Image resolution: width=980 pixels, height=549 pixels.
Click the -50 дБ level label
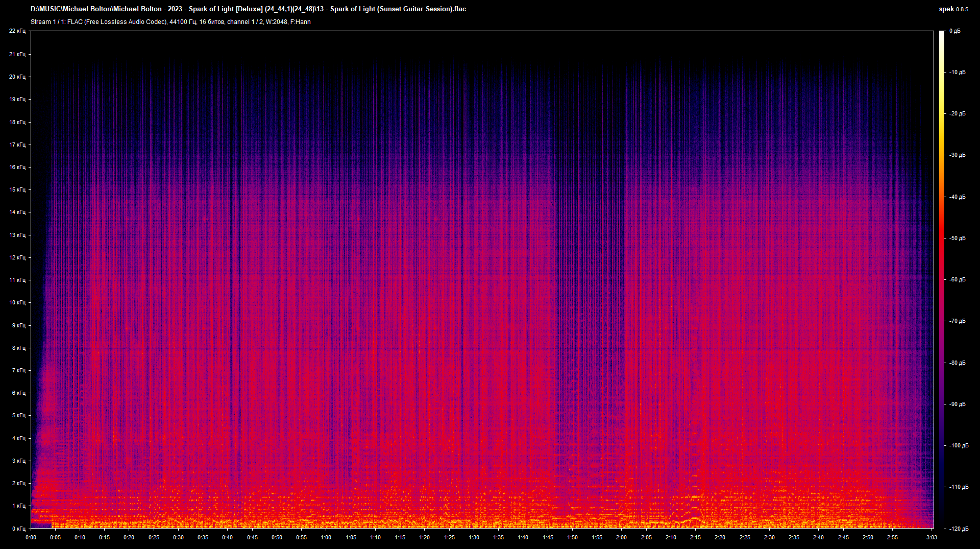tap(957, 238)
